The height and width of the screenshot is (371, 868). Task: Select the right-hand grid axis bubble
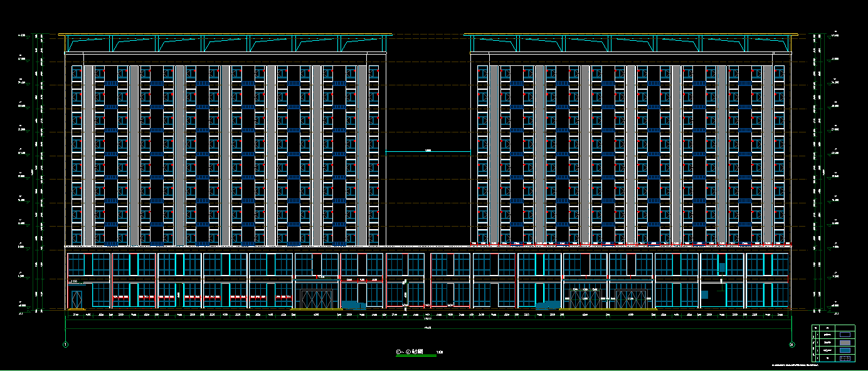click(791, 344)
